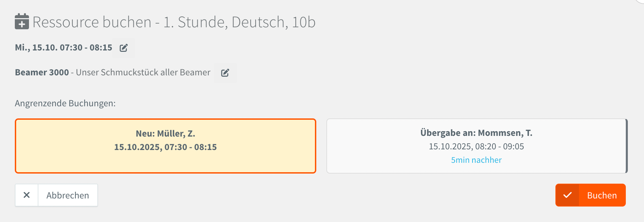Confirm booking via the Buchen label
This screenshot has height=222, width=644.
pos(602,195)
